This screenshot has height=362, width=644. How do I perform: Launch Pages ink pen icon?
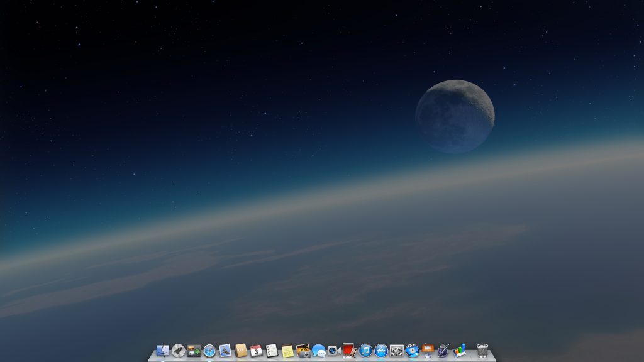tap(443, 351)
